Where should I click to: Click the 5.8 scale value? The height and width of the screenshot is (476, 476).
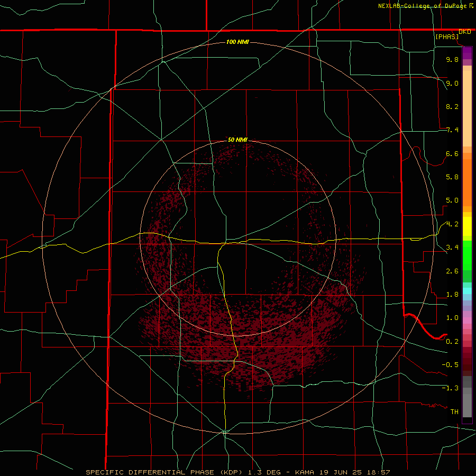452,177
